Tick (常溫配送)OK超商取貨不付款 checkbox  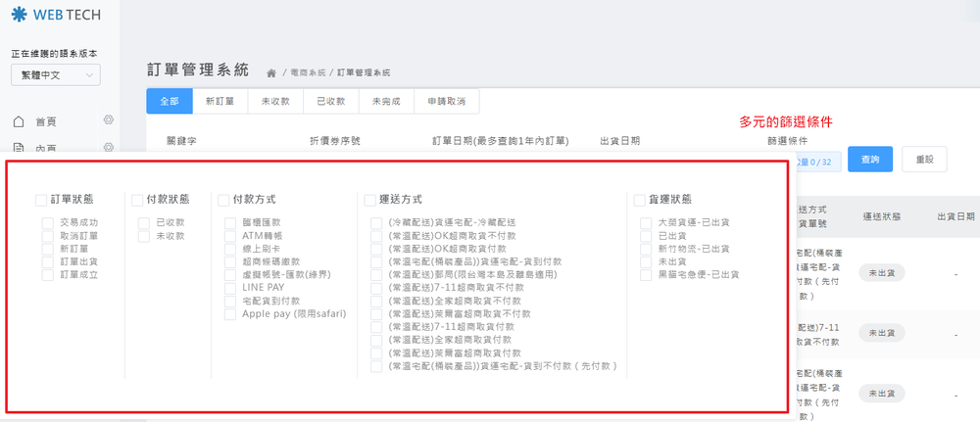(376, 236)
